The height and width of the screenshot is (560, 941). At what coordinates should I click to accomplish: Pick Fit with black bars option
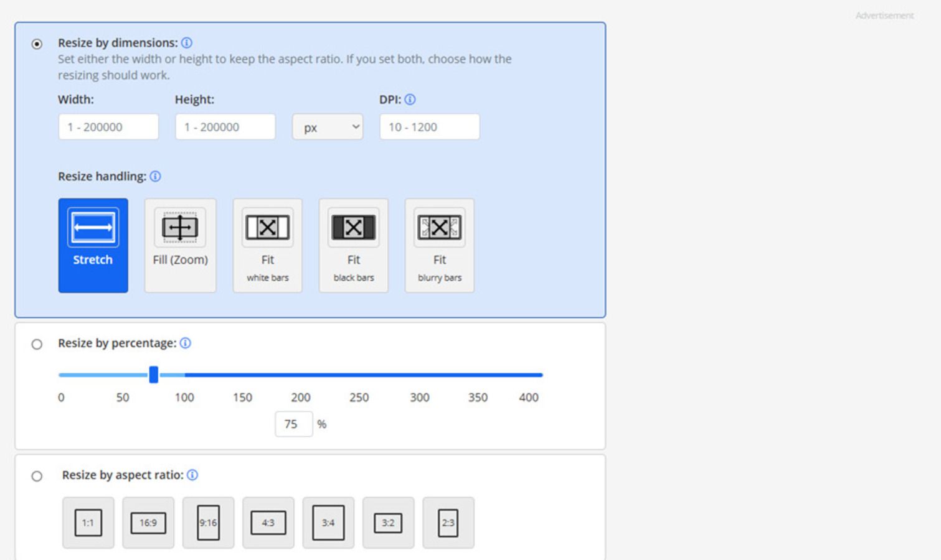[x=353, y=245]
